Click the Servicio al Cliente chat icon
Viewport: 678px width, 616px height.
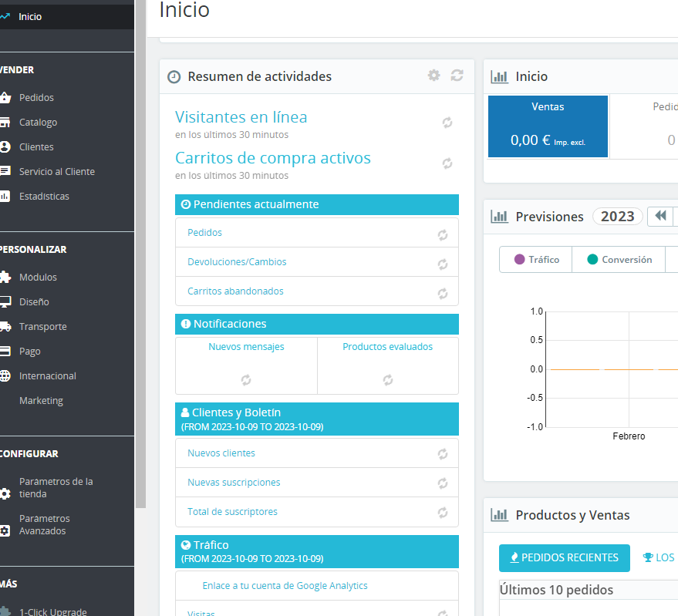pos(5,171)
